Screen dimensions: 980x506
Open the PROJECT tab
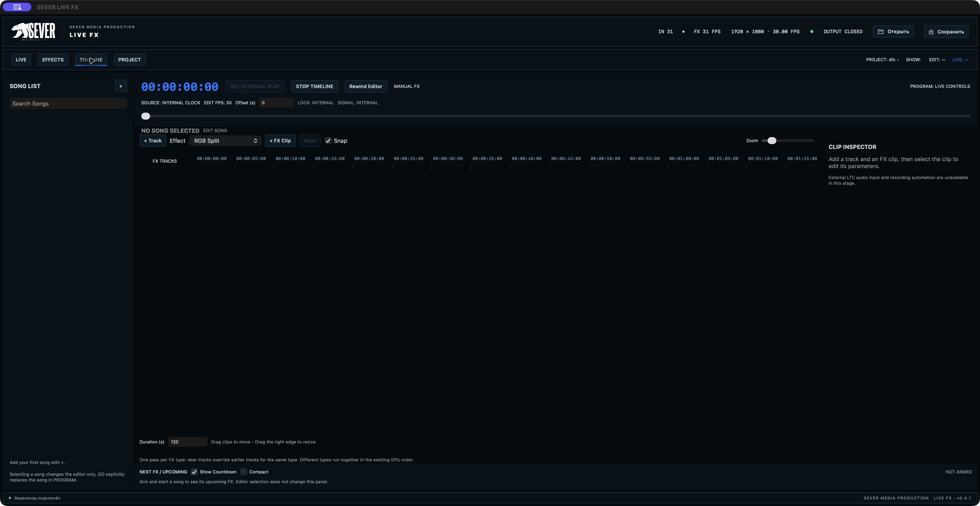pyautogui.click(x=129, y=60)
